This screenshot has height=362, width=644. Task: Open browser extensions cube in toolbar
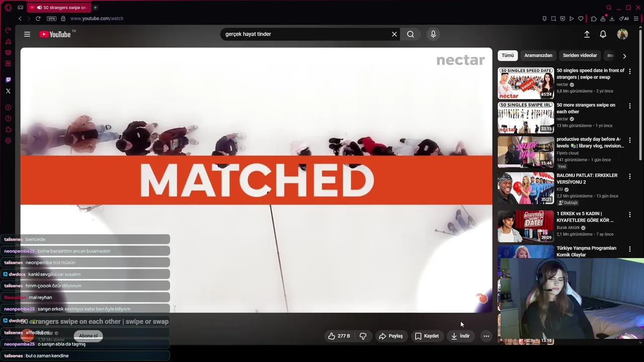point(594,19)
